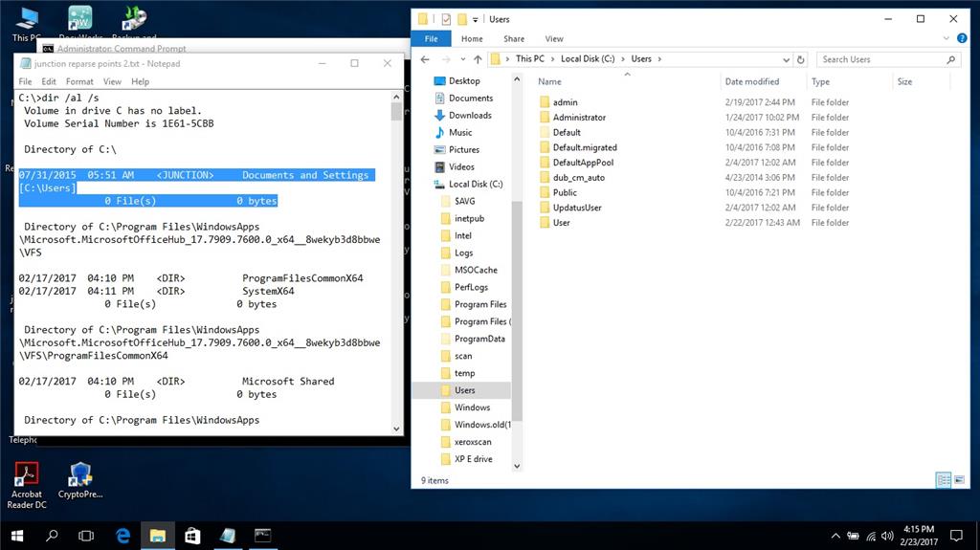Switch to Notepad on the taskbar

pos(228,536)
